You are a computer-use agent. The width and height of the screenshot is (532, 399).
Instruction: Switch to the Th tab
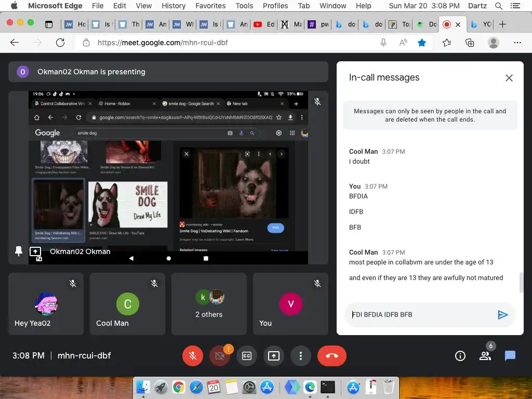click(x=129, y=24)
